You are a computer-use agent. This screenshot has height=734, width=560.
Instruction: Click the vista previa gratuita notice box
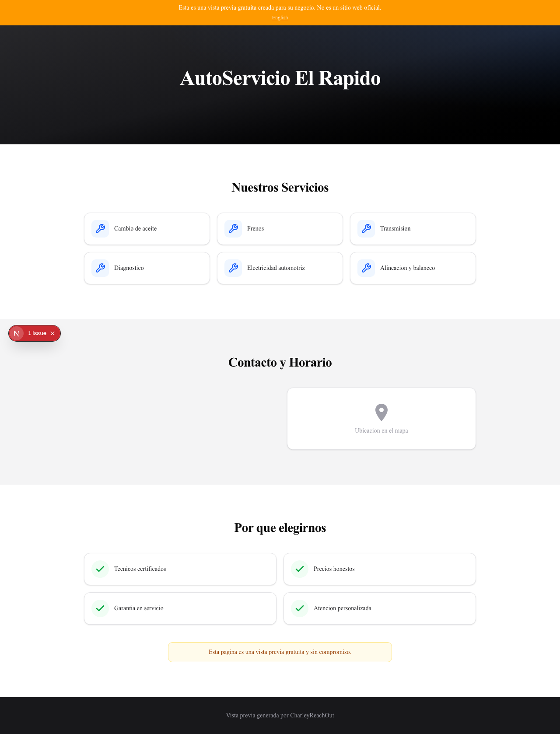point(280,652)
